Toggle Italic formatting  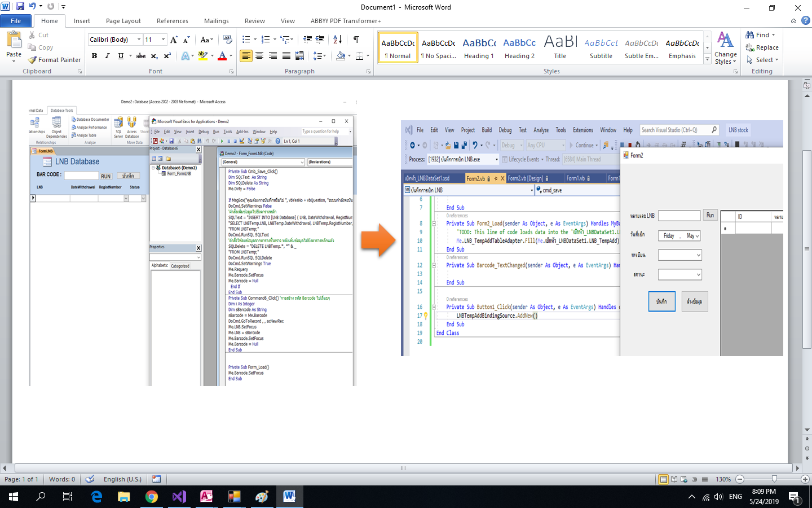pos(107,56)
